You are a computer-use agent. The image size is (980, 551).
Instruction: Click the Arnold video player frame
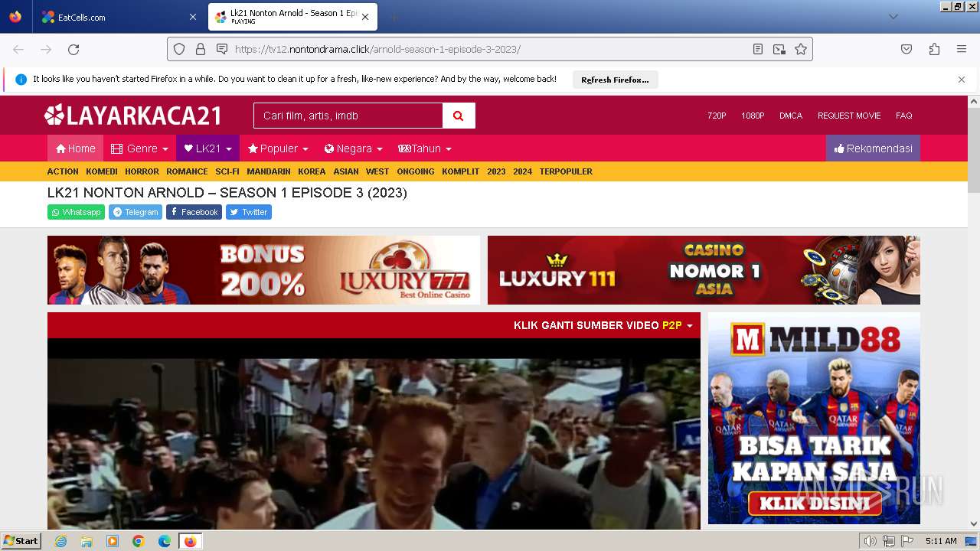tap(374, 434)
